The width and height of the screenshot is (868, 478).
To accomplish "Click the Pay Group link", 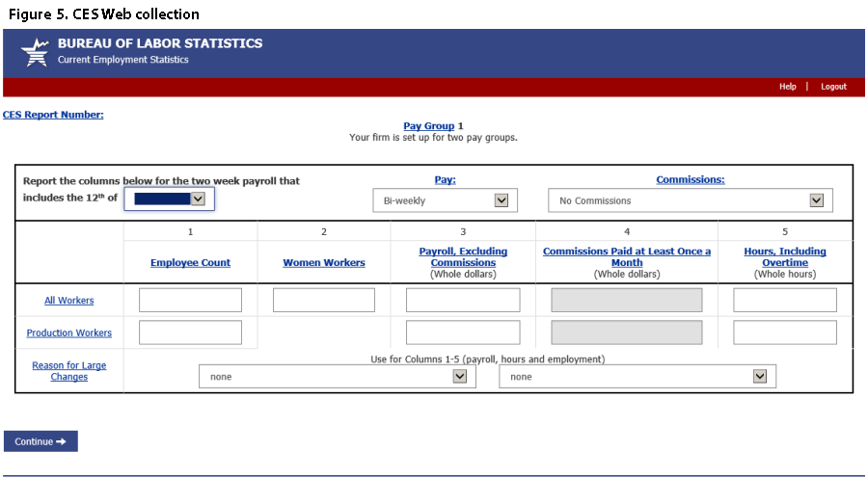I will coord(428,126).
